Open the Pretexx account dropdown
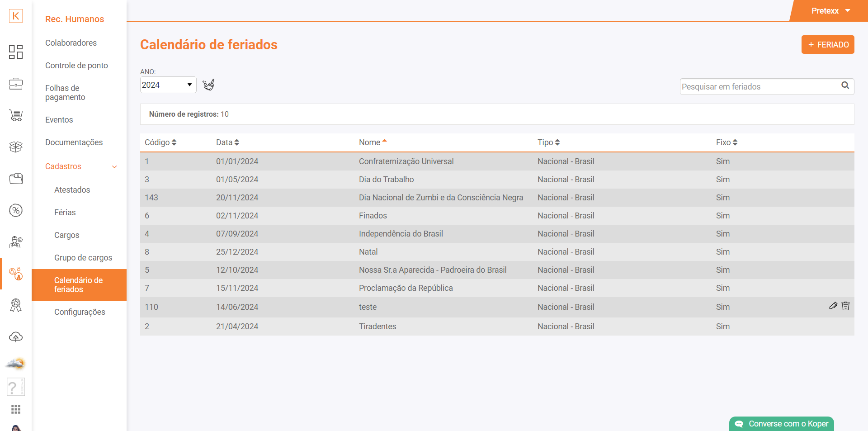 [x=830, y=11]
